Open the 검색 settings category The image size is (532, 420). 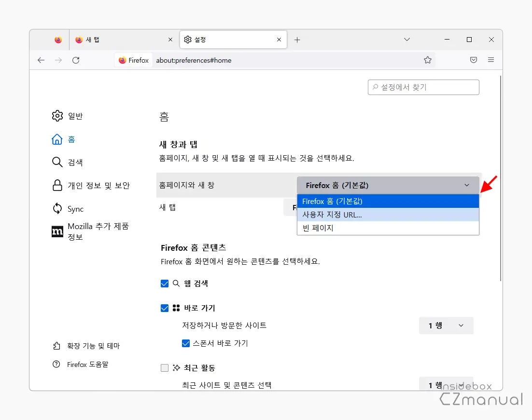[x=67, y=163]
